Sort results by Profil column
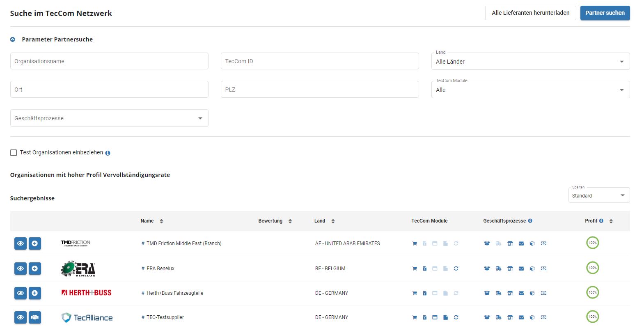644x326 pixels. click(x=611, y=221)
